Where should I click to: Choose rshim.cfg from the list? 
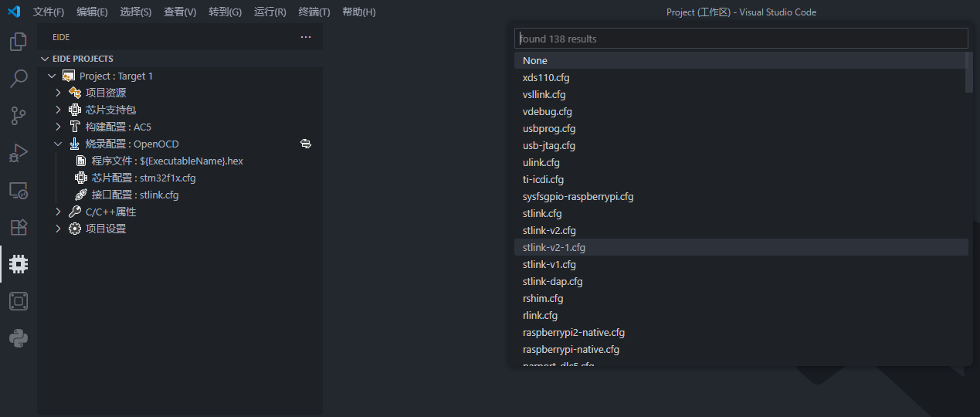pos(740,298)
